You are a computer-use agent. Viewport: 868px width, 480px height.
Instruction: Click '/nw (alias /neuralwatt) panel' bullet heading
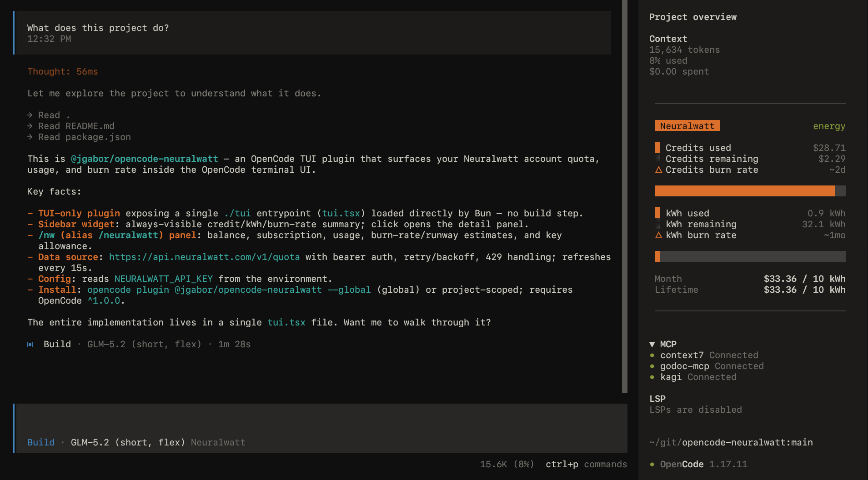point(117,235)
